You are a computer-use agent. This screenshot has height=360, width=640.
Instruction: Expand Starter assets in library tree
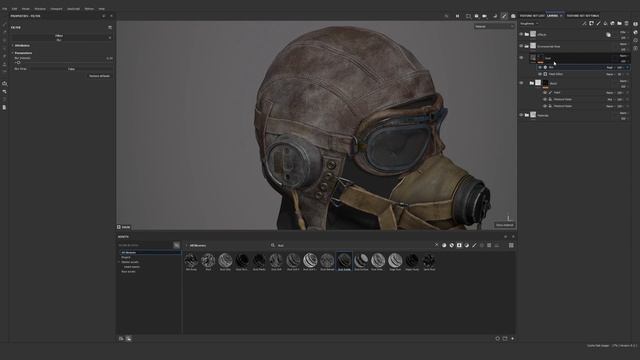[120, 262]
